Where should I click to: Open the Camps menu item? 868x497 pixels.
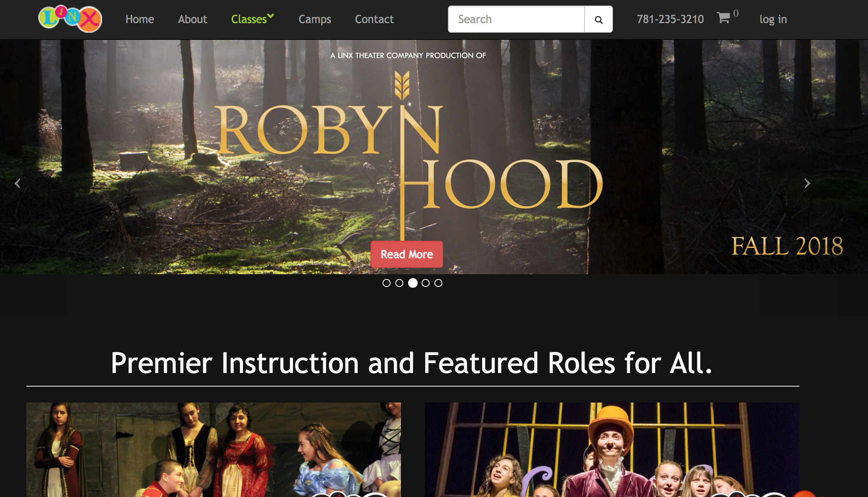[314, 19]
